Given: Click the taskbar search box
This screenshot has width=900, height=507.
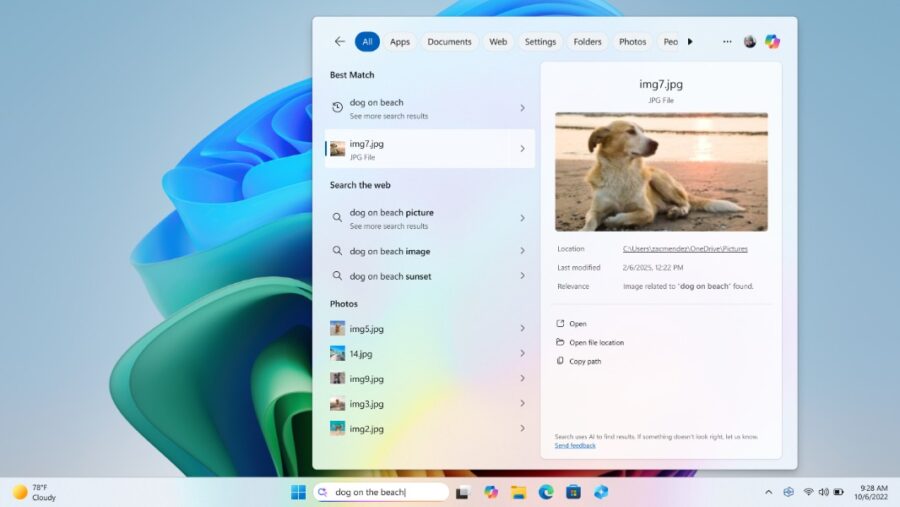Looking at the screenshot, I should [x=381, y=492].
